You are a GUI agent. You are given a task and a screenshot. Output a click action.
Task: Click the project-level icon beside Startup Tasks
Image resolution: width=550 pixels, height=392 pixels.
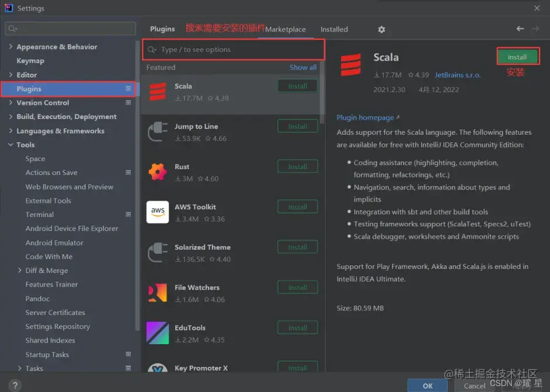click(128, 354)
